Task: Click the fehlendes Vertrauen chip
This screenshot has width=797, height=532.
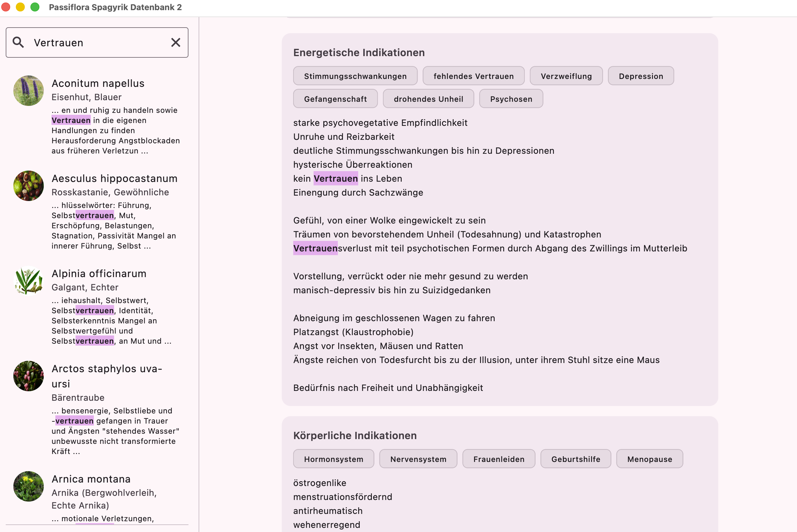Action: [473, 76]
